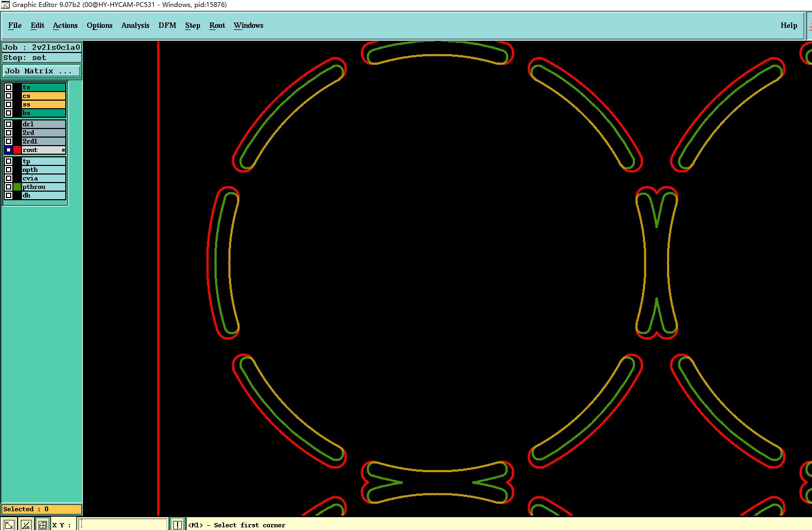Select the cvia layer name
The width and height of the screenshot is (812, 530).
[44, 178]
